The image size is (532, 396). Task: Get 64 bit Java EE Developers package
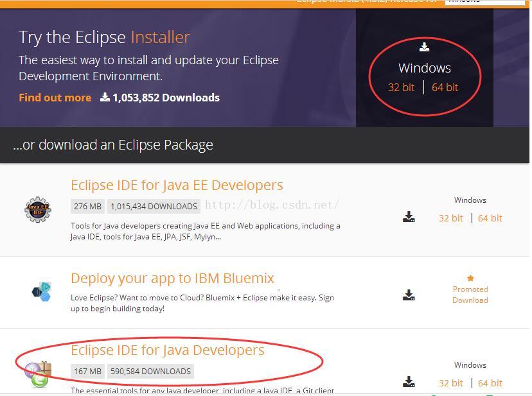tap(490, 218)
